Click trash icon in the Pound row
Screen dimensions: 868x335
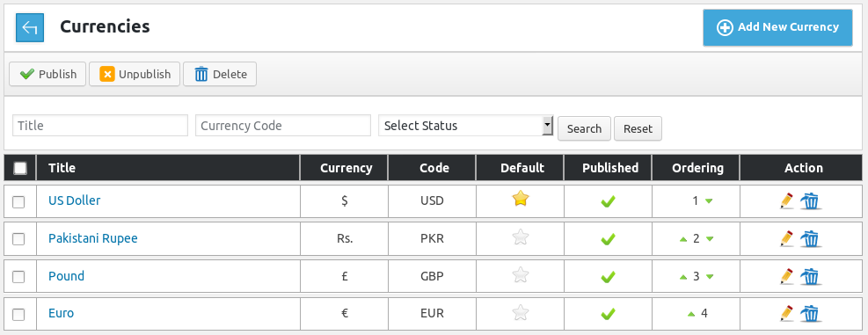click(811, 276)
